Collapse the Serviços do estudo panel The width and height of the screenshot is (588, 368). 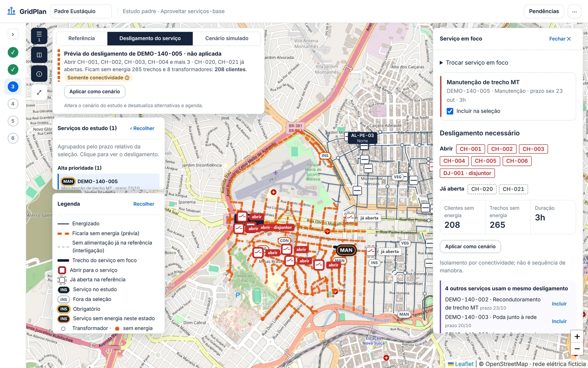point(142,128)
